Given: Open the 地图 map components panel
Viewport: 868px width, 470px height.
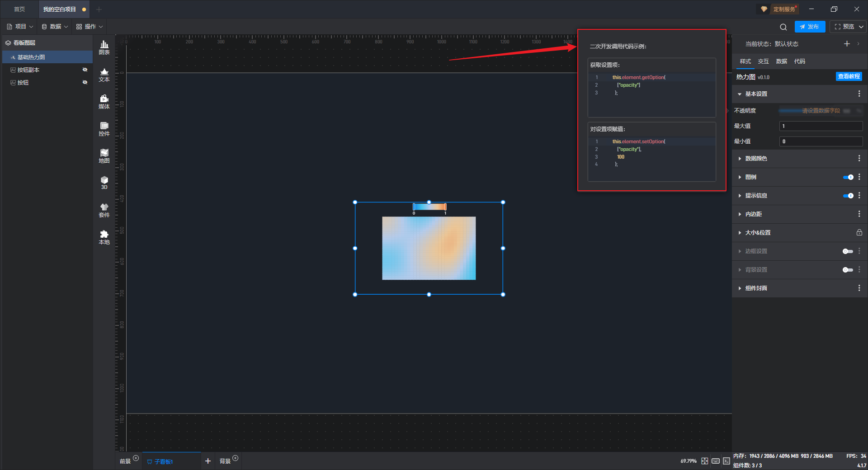Looking at the screenshot, I should 104,155.
